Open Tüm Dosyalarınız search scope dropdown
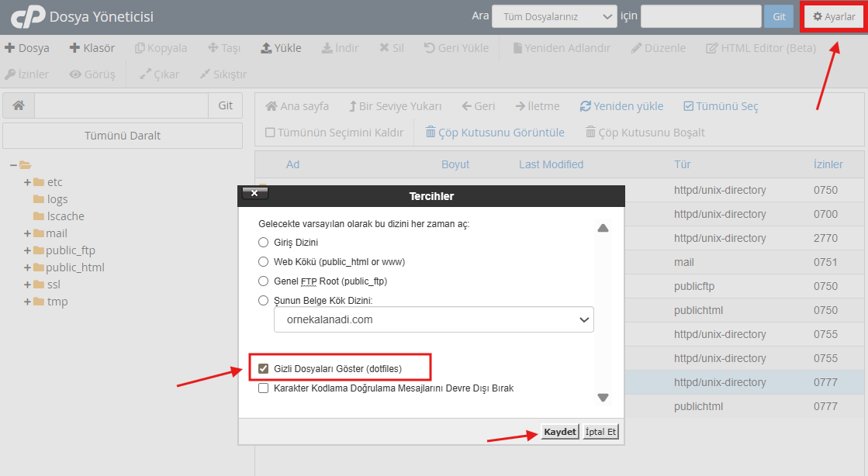 click(x=554, y=16)
